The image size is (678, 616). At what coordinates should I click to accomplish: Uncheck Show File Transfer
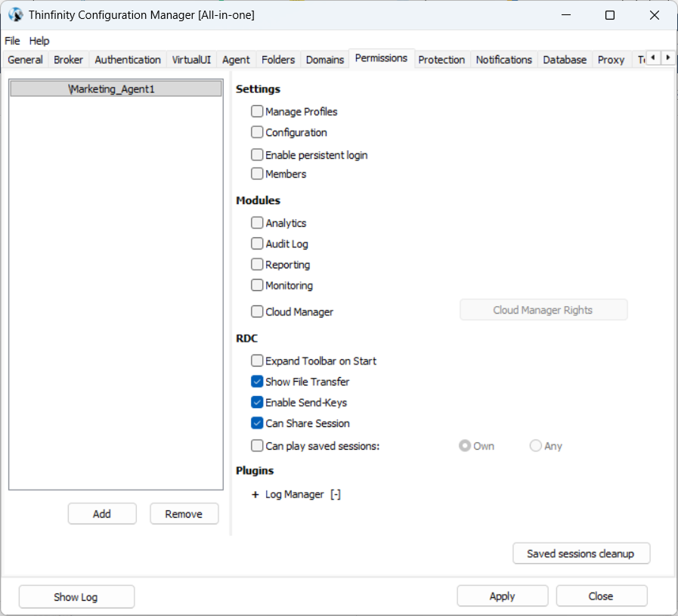[257, 382]
